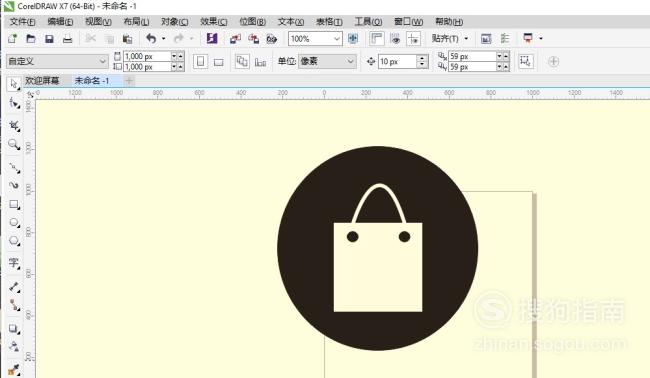Toggle the Show grid eye icon
Screen dimensions: 650x378
395,39
